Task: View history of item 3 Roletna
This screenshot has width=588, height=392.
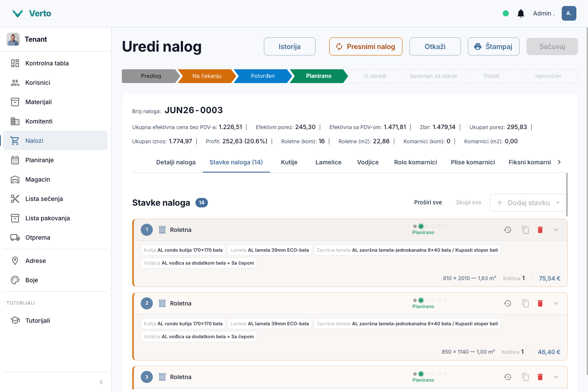Action: (508, 377)
